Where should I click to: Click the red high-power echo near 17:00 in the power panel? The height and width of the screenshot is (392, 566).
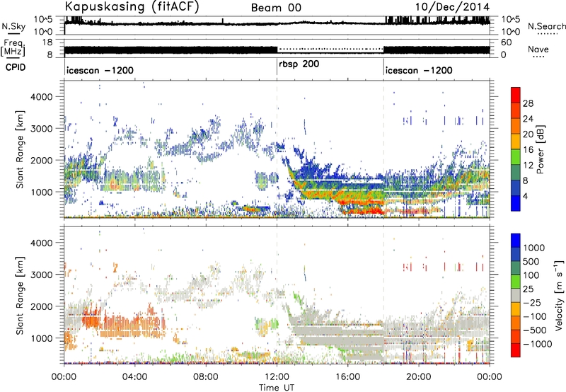point(365,210)
